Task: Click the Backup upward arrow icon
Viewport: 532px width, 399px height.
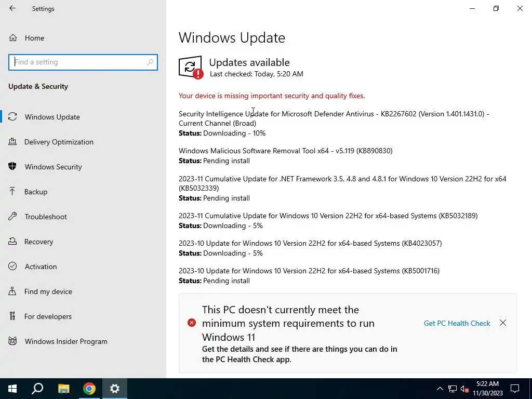Action: (12, 191)
